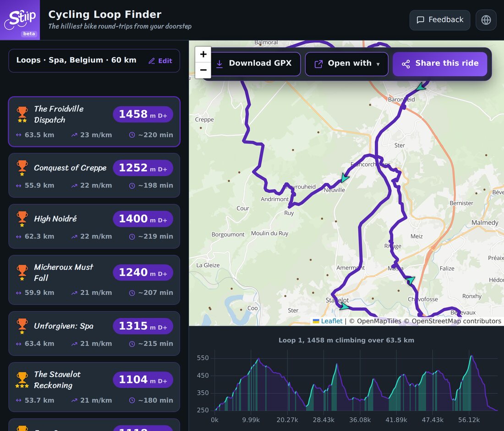Viewport: 504px width, 431px height.
Task: Click the teal direction arrow near Stavelot
Action: pyautogui.click(x=344, y=306)
